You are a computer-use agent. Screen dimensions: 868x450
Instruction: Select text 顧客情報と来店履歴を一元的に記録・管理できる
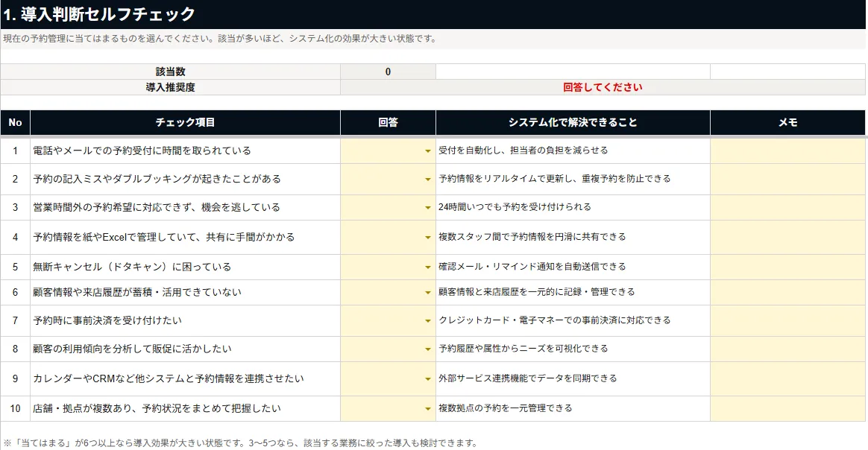point(536,292)
